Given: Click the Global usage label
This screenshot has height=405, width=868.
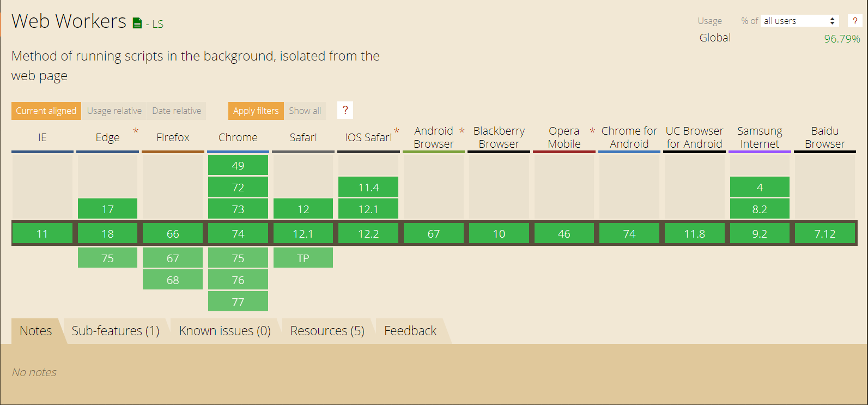Looking at the screenshot, I should [715, 38].
